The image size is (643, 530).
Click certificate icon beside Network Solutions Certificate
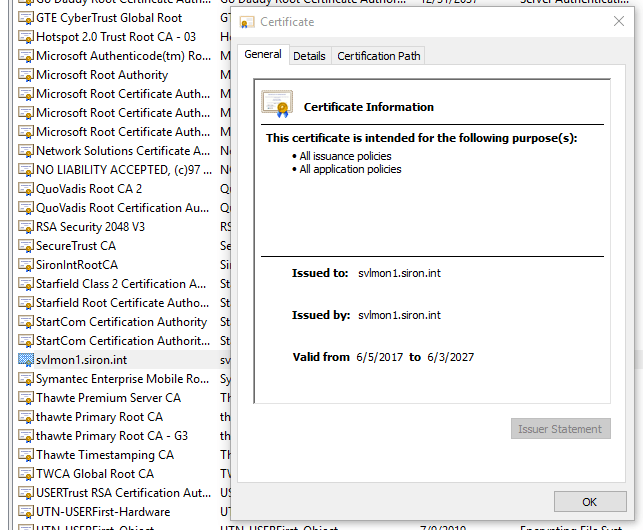(x=25, y=151)
